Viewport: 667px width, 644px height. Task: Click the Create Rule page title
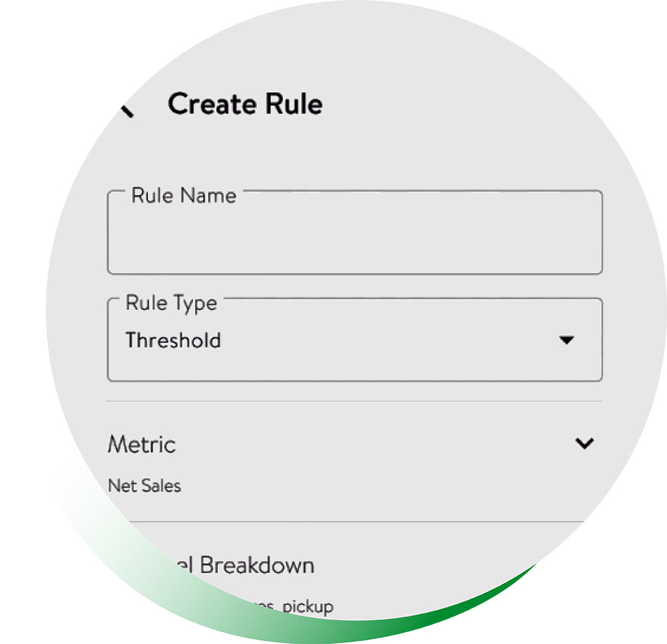coord(245,104)
